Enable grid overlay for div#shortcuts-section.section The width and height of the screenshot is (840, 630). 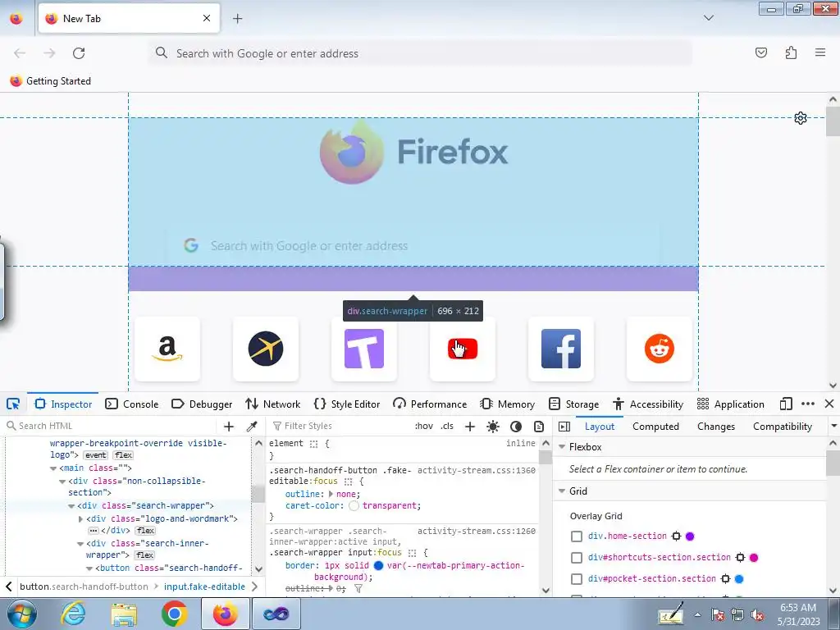coord(577,558)
